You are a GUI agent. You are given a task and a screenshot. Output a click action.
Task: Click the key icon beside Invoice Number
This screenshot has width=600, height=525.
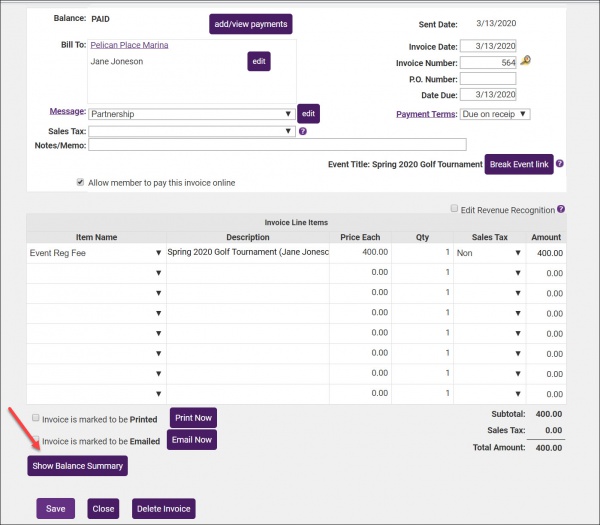coord(526,61)
